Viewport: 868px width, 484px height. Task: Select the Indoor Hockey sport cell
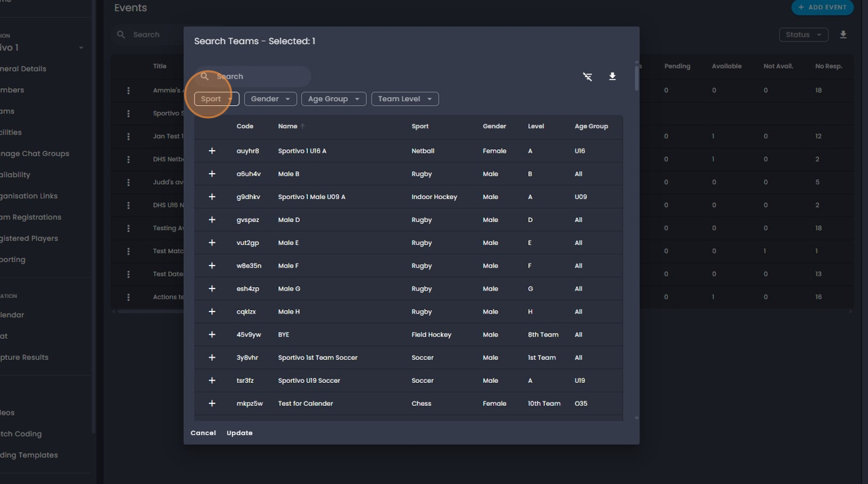point(434,197)
